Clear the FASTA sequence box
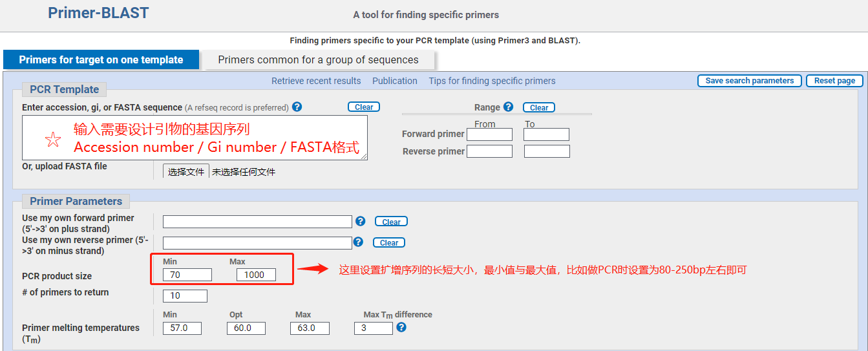Screen dimensions: 868x351 (x=364, y=107)
